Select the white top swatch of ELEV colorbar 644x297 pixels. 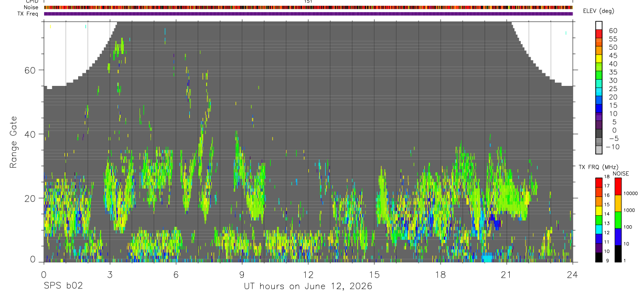point(599,26)
